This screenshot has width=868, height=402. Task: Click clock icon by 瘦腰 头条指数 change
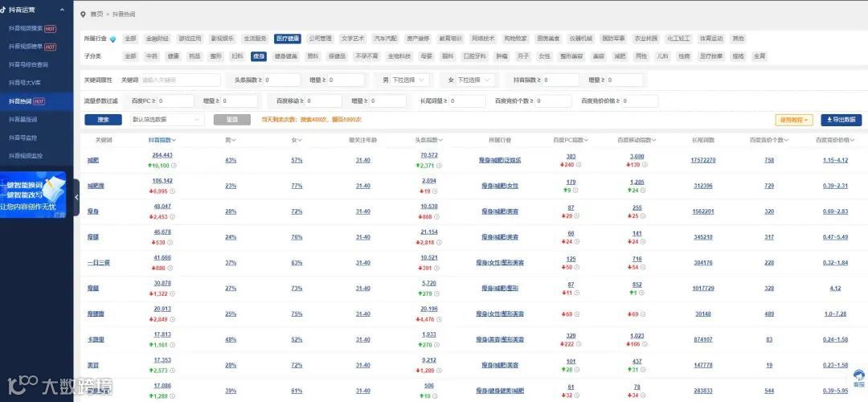tap(440, 242)
